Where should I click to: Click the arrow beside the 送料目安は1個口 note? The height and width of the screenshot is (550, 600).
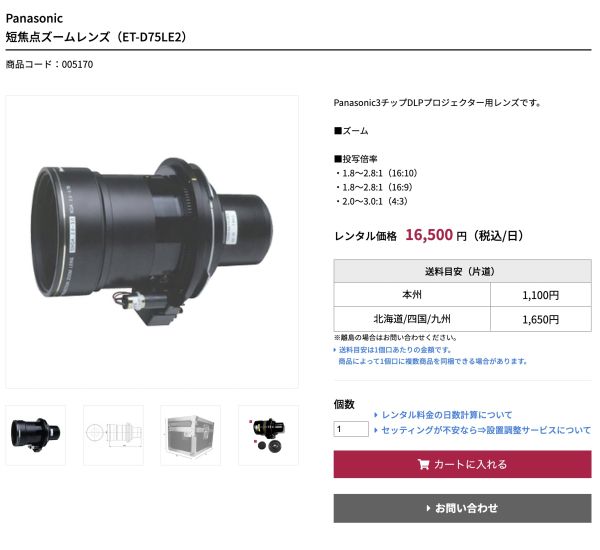335,350
